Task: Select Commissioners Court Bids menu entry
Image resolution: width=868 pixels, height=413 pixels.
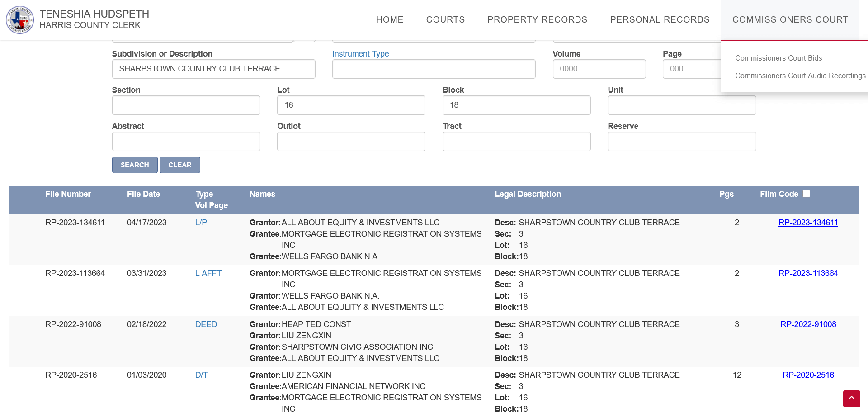Action: 778,58
